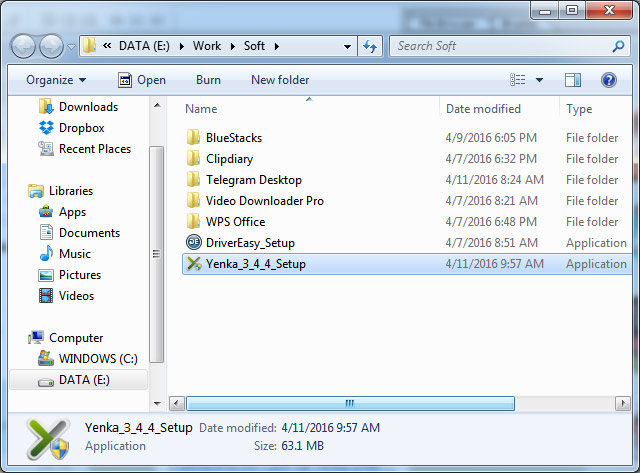Click the search magnifier icon

pos(618,46)
